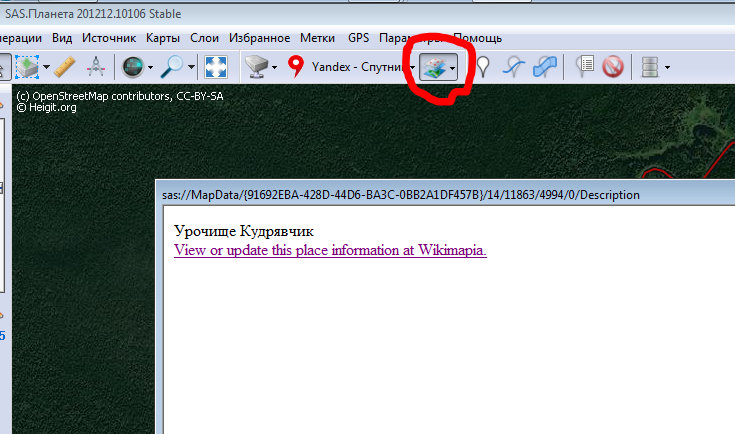Click the Wikimapia view or update link

tap(330, 250)
